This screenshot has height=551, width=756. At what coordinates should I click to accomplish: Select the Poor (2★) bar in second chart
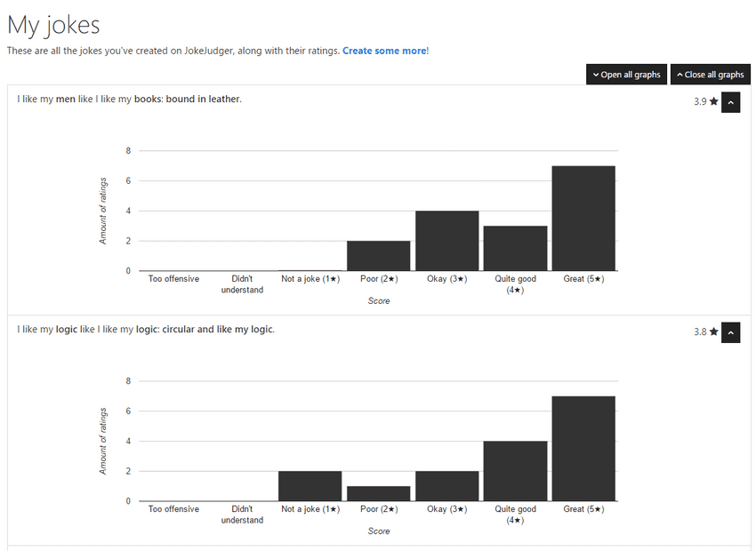379,493
